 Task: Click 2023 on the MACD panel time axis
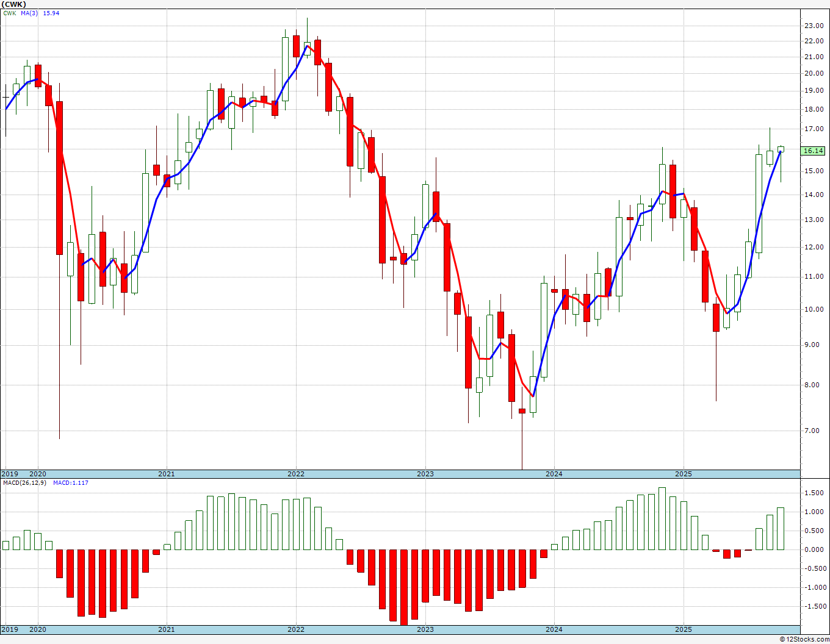point(425,629)
